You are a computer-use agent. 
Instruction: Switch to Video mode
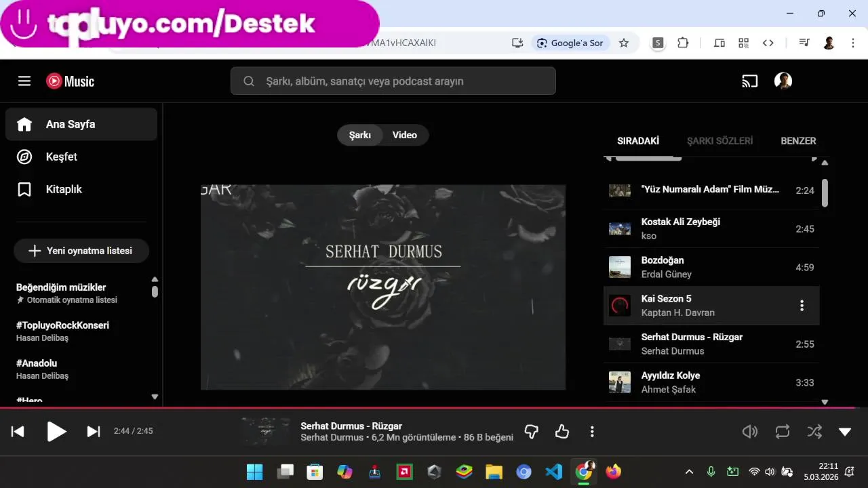pos(405,135)
